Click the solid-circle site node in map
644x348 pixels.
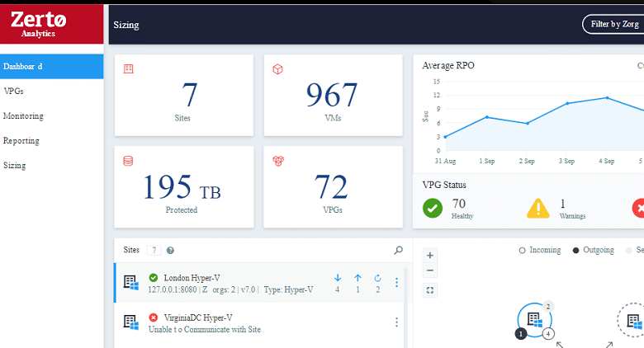click(x=534, y=320)
